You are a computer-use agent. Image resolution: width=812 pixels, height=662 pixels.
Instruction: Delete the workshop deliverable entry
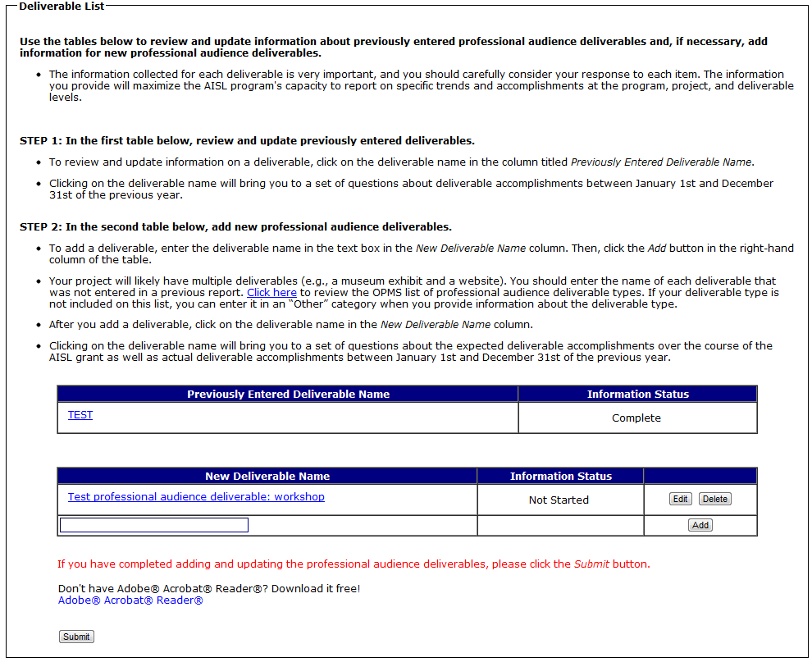pyautogui.click(x=714, y=499)
